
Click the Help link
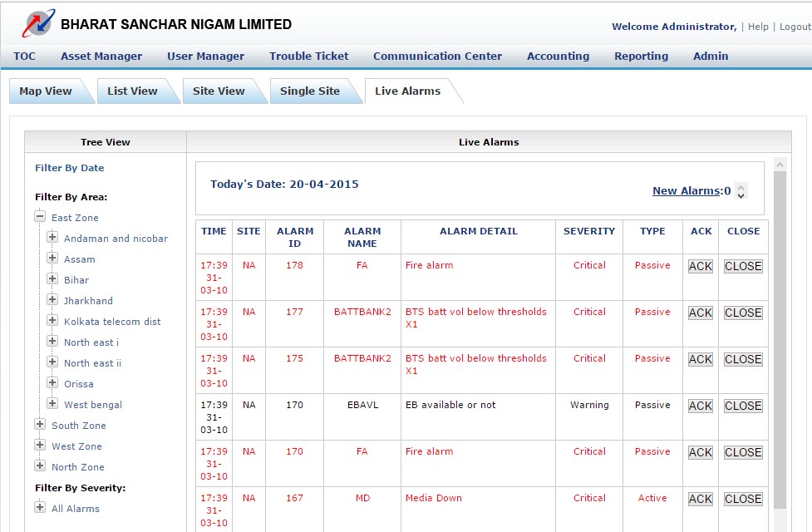pyautogui.click(x=759, y=27)
